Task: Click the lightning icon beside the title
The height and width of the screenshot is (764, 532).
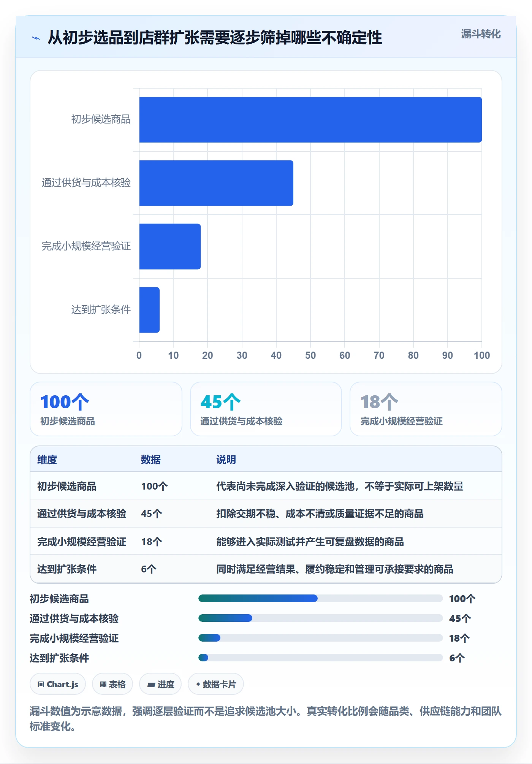Action: pyautogui.click(x=36, y=38)
